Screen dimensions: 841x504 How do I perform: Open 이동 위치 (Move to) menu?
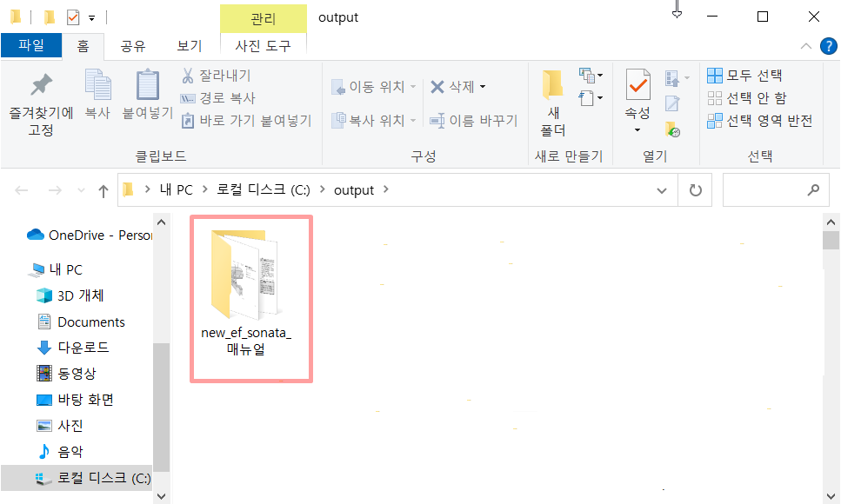(x=373, y=87)
